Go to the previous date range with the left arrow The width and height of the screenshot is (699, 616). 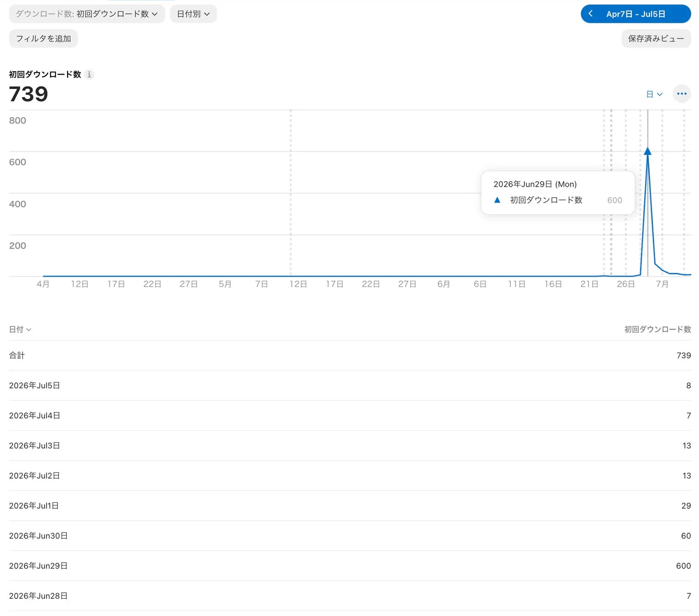point(590,14)
